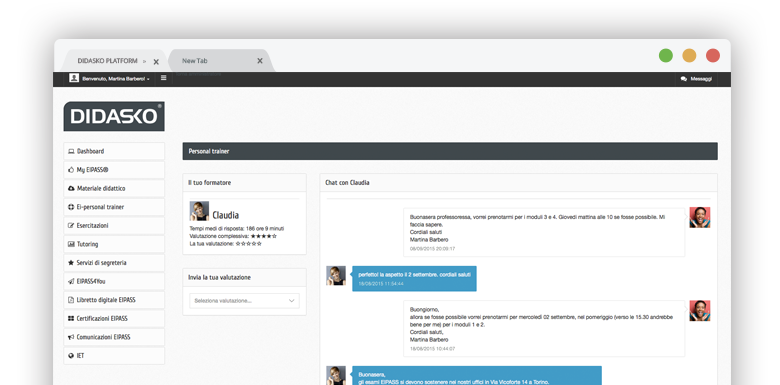Click the user avatar icon beside Benvenuto
Screen dimensions: 780x385
pyautogui.click(x=74, y=79)
